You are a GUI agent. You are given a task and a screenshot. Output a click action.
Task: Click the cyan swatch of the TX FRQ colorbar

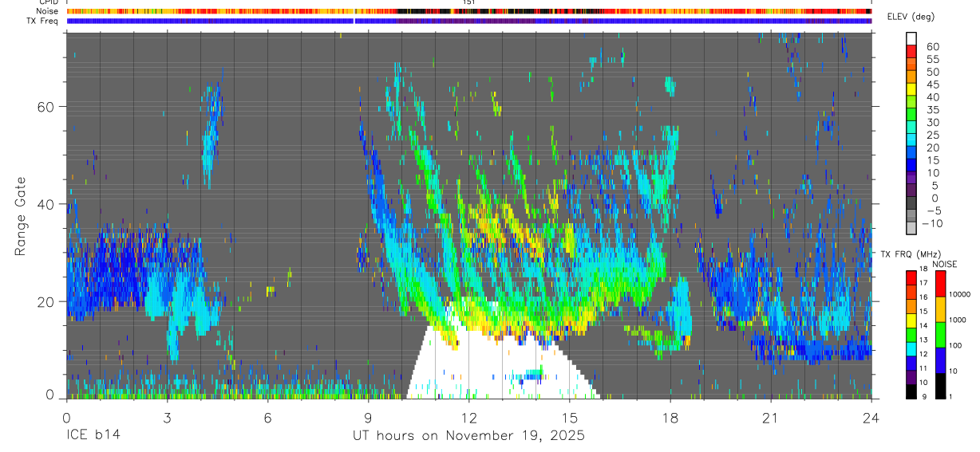[911, 349]
